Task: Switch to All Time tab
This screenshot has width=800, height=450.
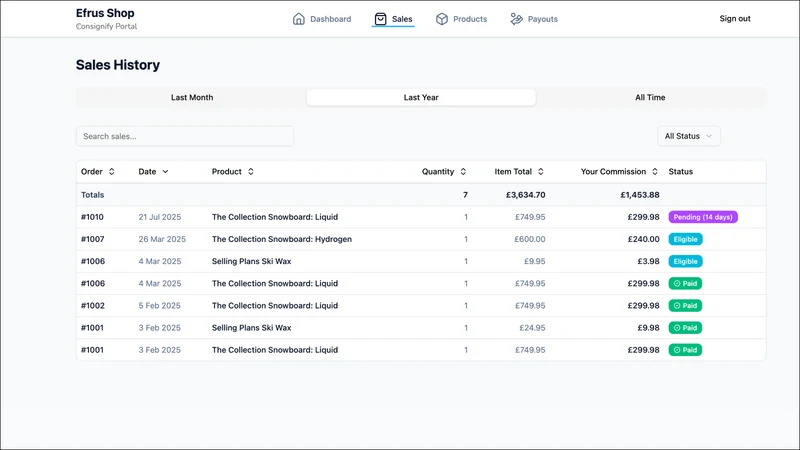Action: pos(650,97)
